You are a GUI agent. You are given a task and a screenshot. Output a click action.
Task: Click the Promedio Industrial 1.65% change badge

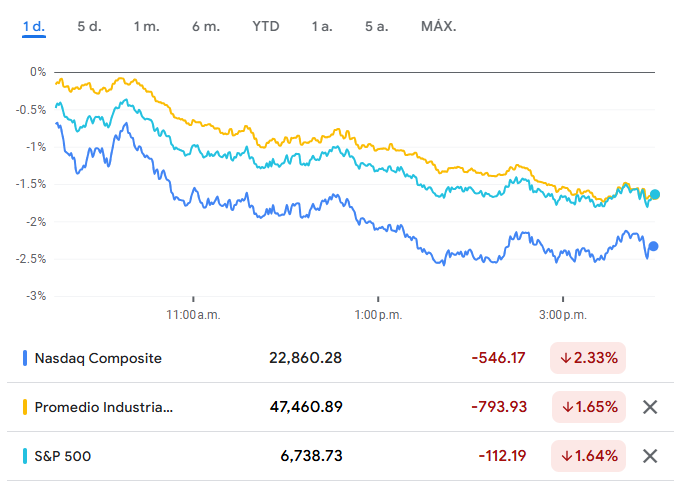pos(588,407)
